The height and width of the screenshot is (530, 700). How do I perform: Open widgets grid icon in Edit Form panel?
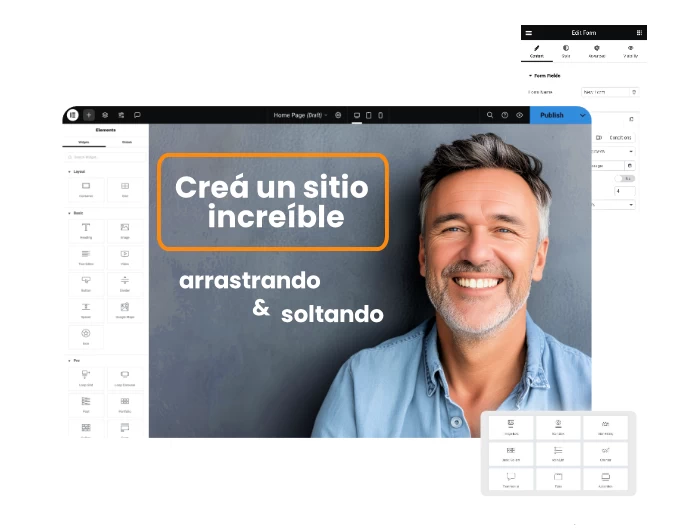639,33
